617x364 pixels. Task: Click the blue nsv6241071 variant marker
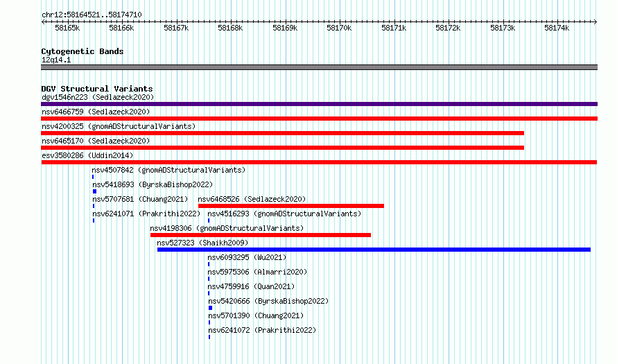point(94,220)
